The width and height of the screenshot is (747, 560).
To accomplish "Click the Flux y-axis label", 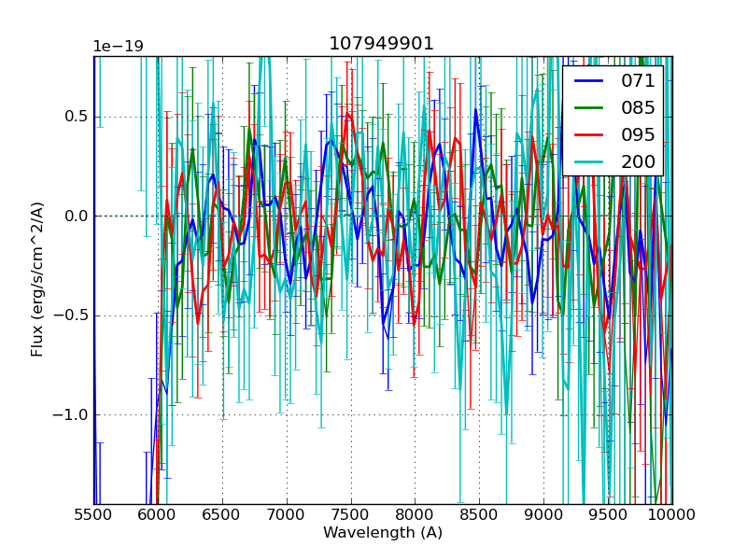I will (x=37, y=279).
